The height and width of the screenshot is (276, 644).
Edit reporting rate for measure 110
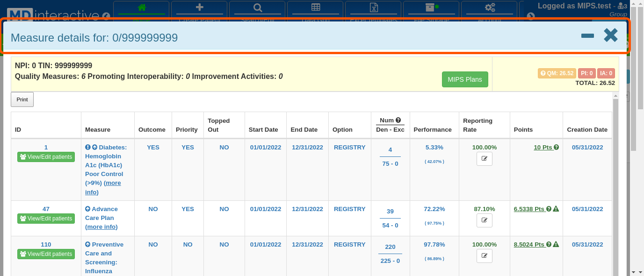pyautogui.click(x=484, y=256)
